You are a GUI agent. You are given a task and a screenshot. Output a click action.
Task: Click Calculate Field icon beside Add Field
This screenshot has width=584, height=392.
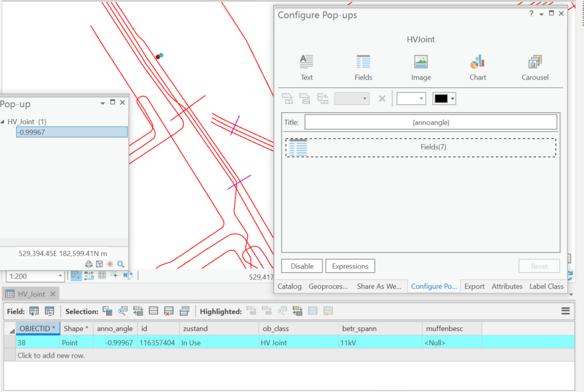click(x=49, y=311)
